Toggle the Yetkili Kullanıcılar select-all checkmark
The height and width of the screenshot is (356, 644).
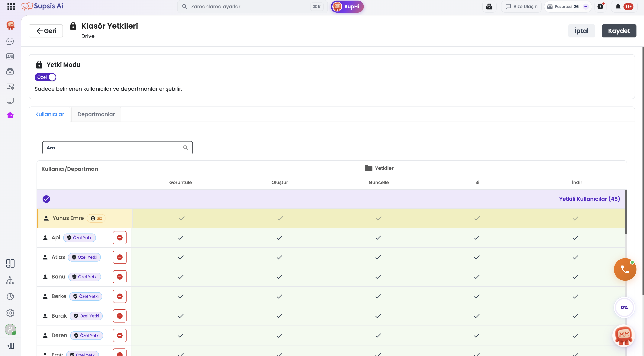pos(46,199)
